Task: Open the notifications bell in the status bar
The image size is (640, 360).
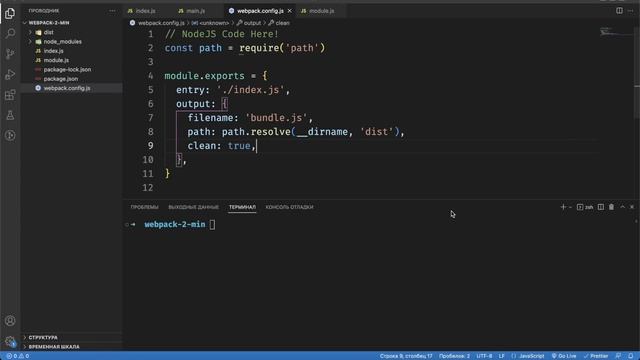Action: pos(631,356)
